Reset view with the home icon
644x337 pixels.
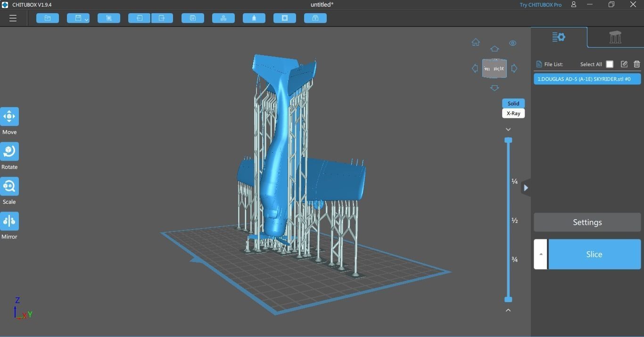(x=476, y=42)
